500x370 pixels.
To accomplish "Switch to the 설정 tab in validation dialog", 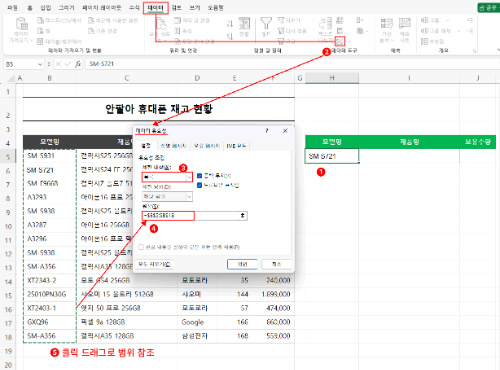I will (x=146, y=146).
